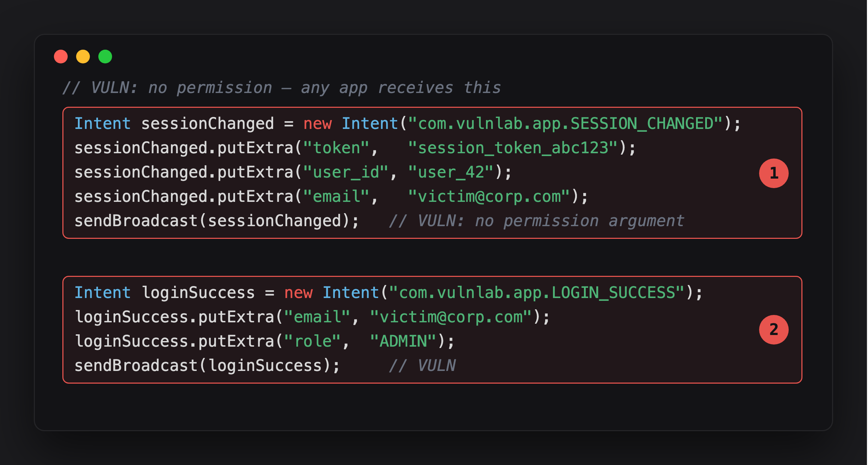
Task: Click the red close window dot
Action: pos(61,57)
